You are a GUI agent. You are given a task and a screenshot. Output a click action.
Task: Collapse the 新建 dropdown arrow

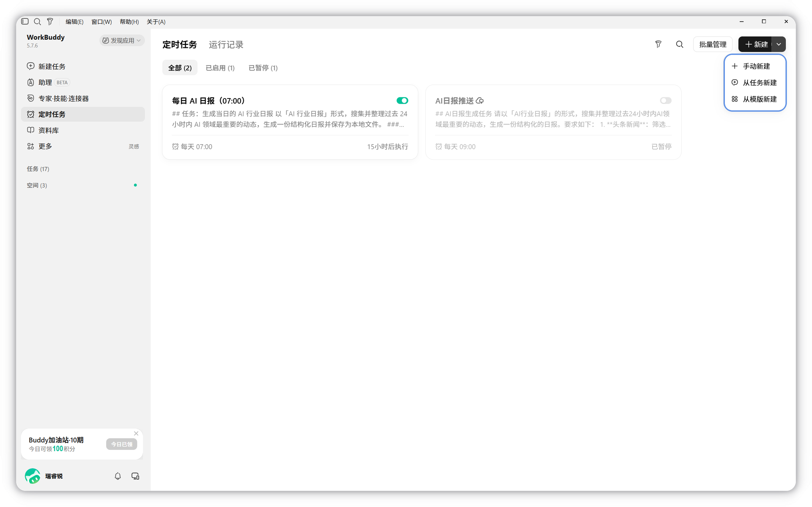click(779, 44)
